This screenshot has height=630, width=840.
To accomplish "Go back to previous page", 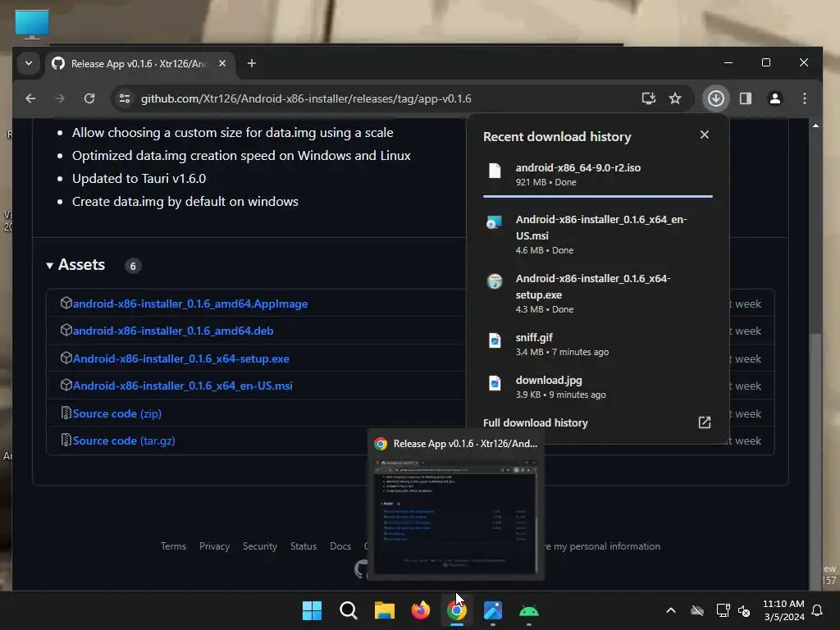I will point(30,98).
